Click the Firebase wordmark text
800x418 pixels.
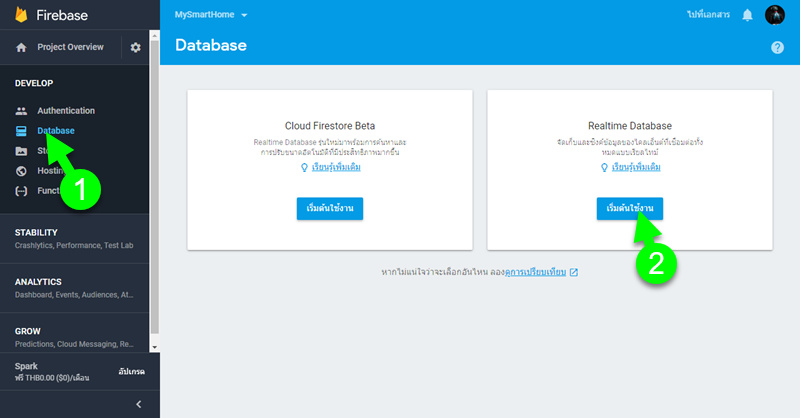62,15
